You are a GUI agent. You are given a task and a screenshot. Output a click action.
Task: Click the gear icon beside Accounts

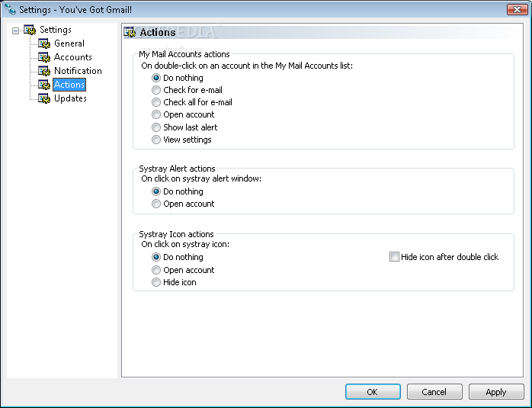44,57
